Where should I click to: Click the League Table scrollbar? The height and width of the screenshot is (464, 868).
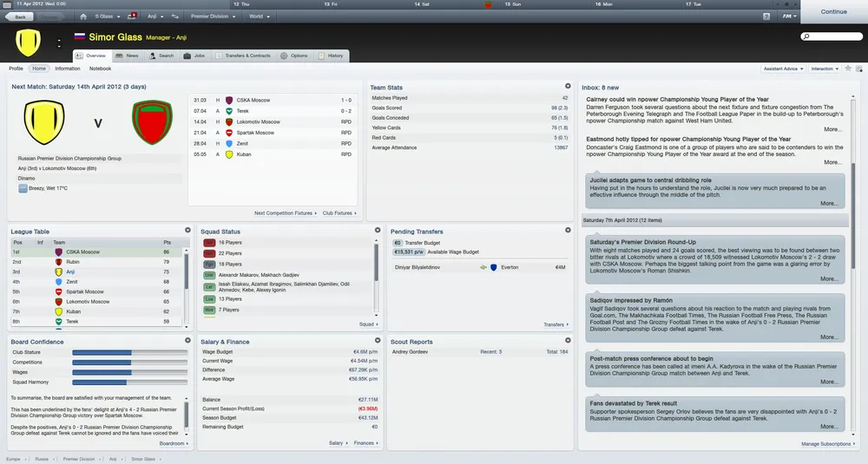click(187, 288)
